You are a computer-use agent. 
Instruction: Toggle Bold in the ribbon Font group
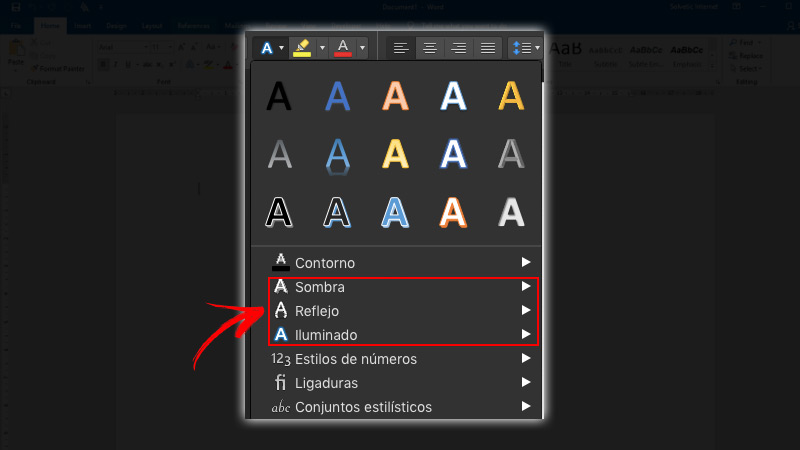[x=104, y=65]
